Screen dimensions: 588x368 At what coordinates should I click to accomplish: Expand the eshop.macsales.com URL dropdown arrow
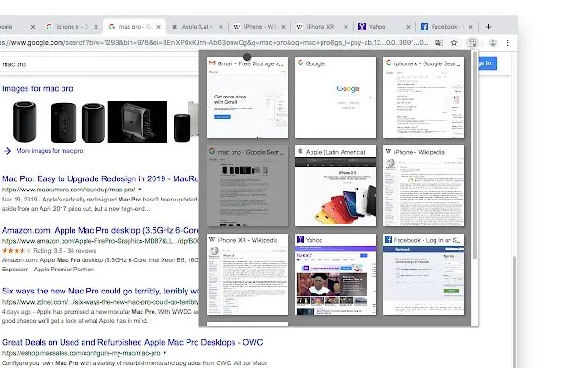[x=164, y=353]
